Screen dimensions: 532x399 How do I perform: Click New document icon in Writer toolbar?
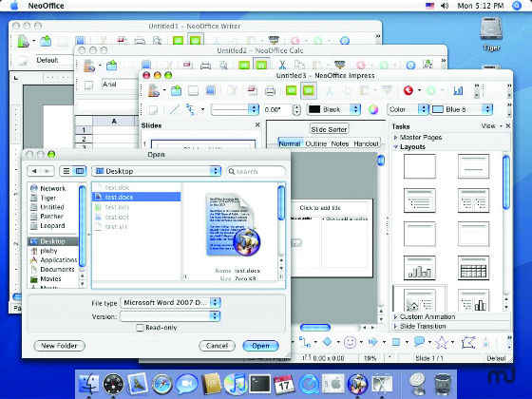tap(23, 41)
